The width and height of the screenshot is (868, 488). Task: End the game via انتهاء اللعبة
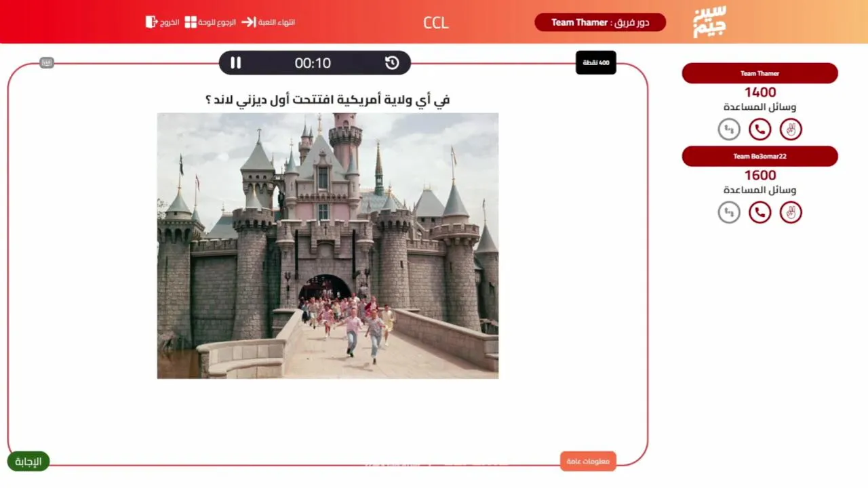tap(269, 22)
